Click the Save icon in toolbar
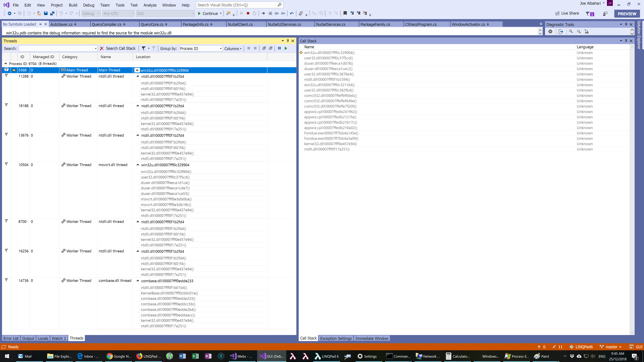Image resolution: width=644 pixels, height=362 pixels. [x=46, y=13]
